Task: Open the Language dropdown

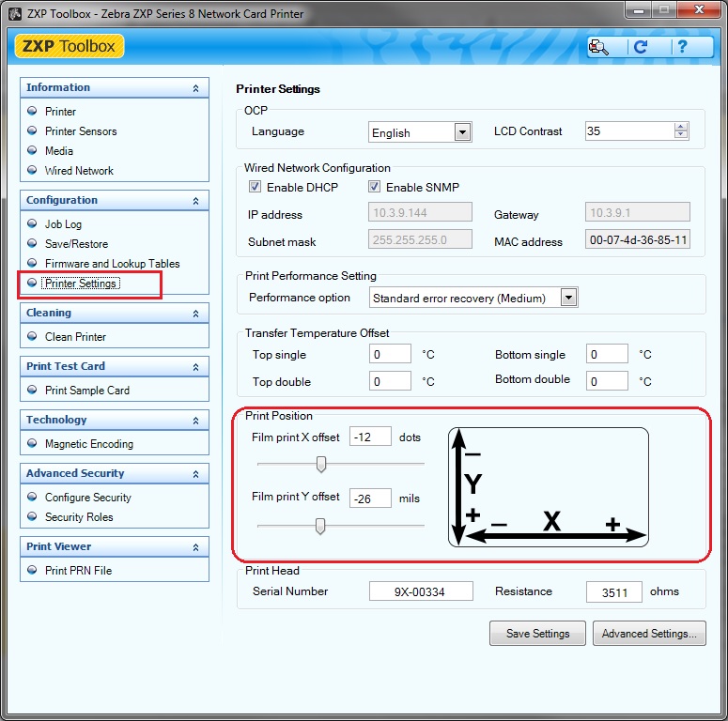Action: click(x=462, y=132)
